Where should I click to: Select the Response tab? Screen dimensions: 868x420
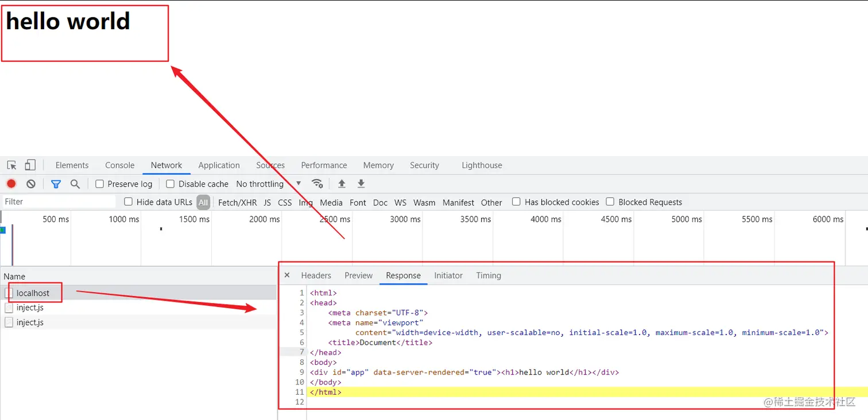[x=404, y=275]
